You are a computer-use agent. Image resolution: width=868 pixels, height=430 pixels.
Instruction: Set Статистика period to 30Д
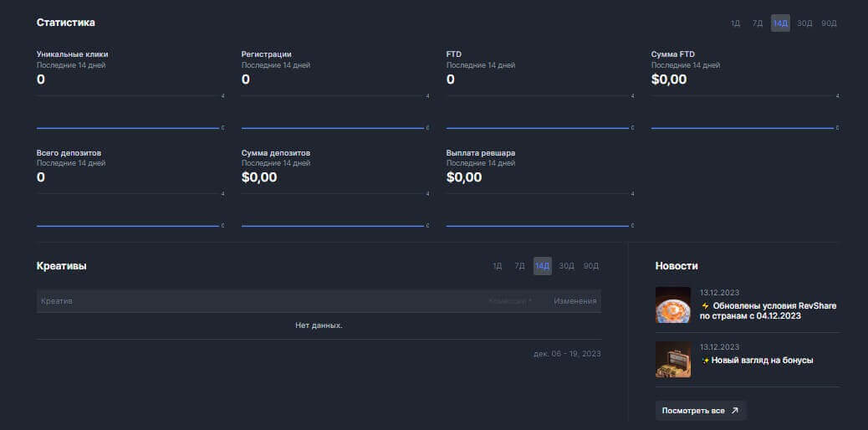(804, 23)
